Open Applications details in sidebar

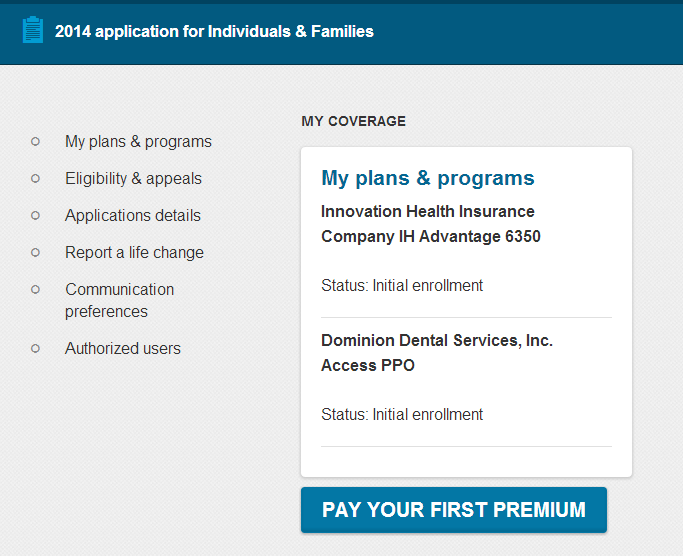click(x=133, y=216)
